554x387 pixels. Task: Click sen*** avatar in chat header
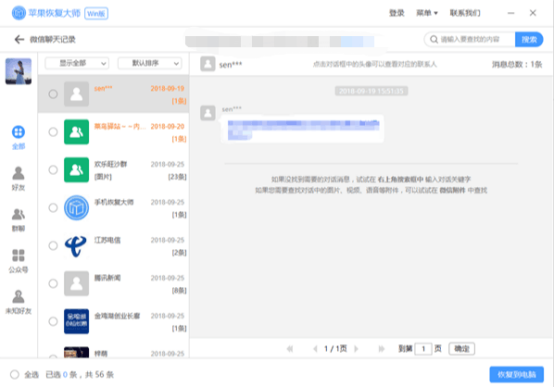[208, 64]
